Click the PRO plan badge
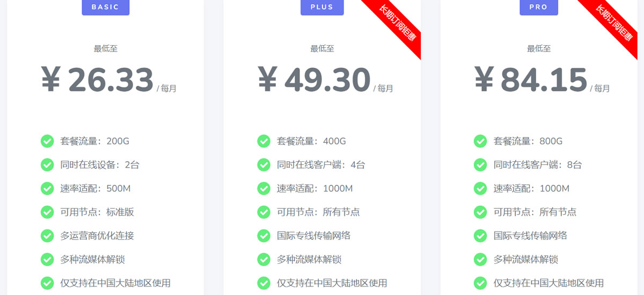The height and width of the screenshot is (295, 644). click(x=538, y=7)
